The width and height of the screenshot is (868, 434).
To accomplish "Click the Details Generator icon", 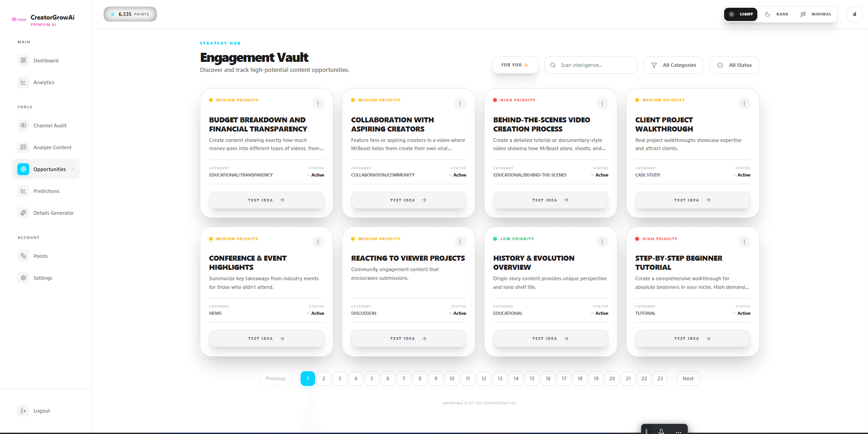I will [x=23, y=212].
